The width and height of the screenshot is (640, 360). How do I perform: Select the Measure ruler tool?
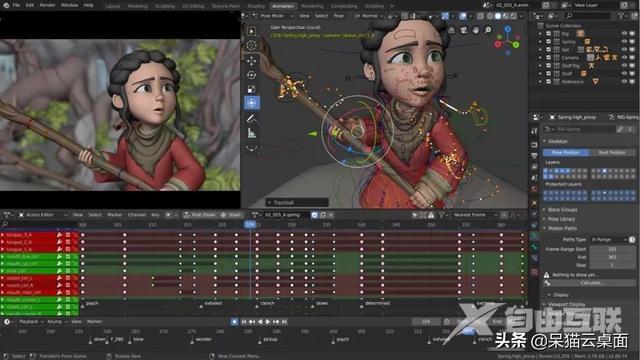[251, 133]
